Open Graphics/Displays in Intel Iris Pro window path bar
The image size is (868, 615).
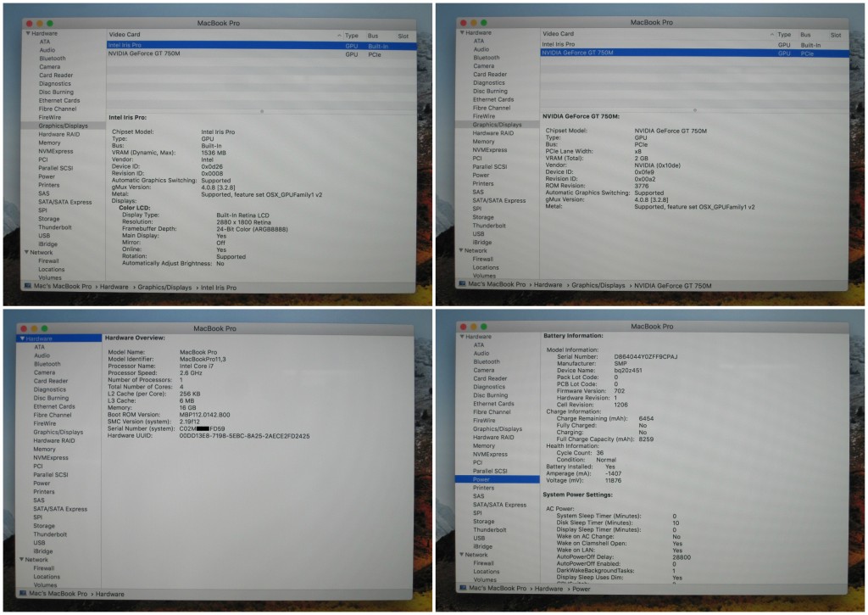(x=164, y=288)
